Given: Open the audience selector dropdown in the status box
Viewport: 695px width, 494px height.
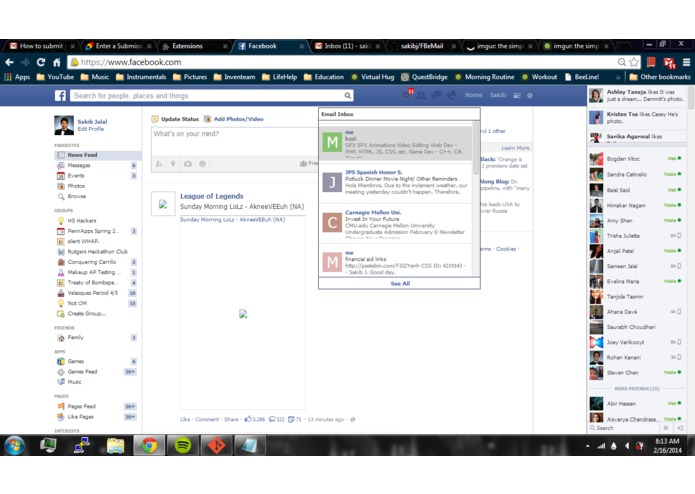Looking at the screenshot, I should pyautogui.click(x=308, y=163).
